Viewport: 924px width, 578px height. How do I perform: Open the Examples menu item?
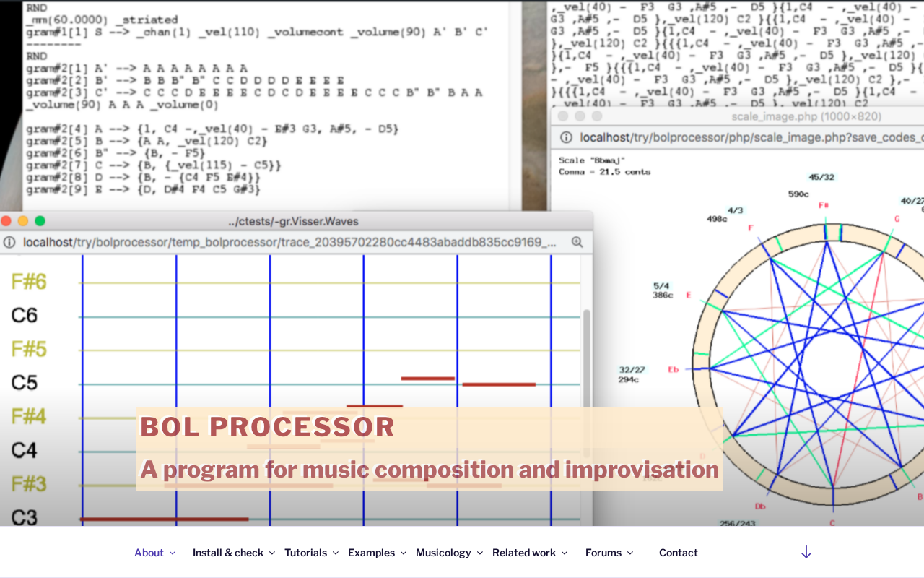(371, 553)
